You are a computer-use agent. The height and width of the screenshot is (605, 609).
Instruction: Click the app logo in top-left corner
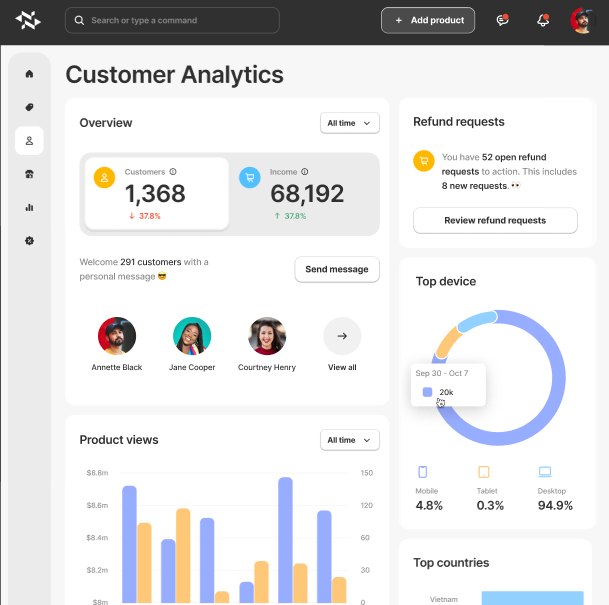click(x=28, y=20)
